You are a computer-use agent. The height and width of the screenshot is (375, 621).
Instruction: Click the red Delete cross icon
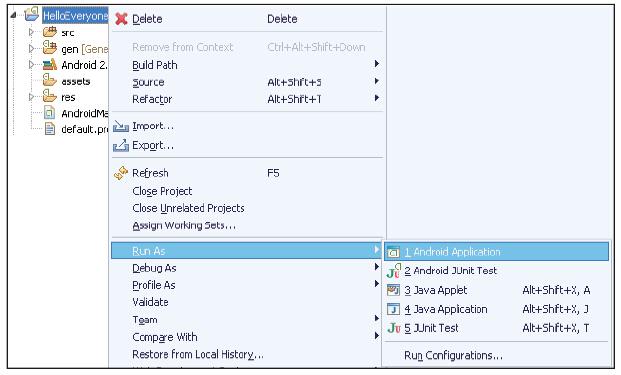click(121, 19)
